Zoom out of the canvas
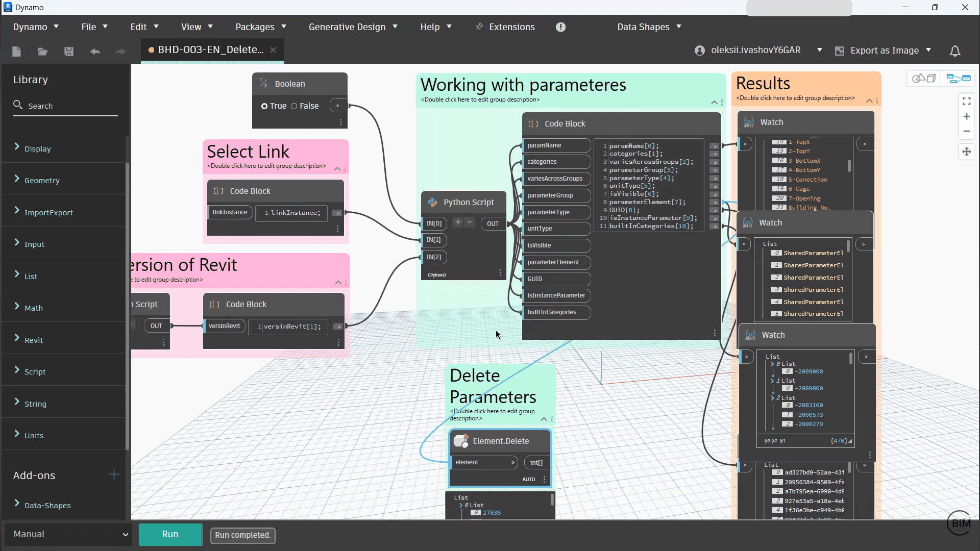This screenshot has width=980, height=551. tap(966, 131)
